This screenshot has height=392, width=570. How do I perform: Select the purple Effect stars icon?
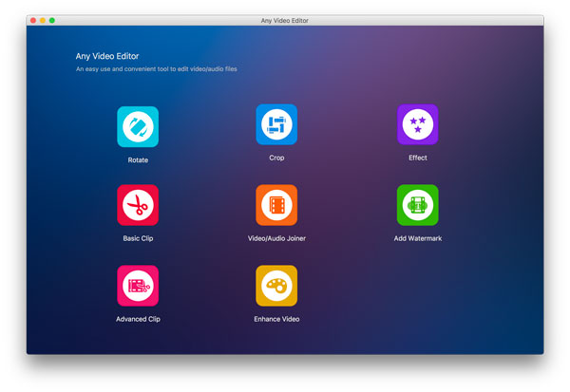[417, 124]
